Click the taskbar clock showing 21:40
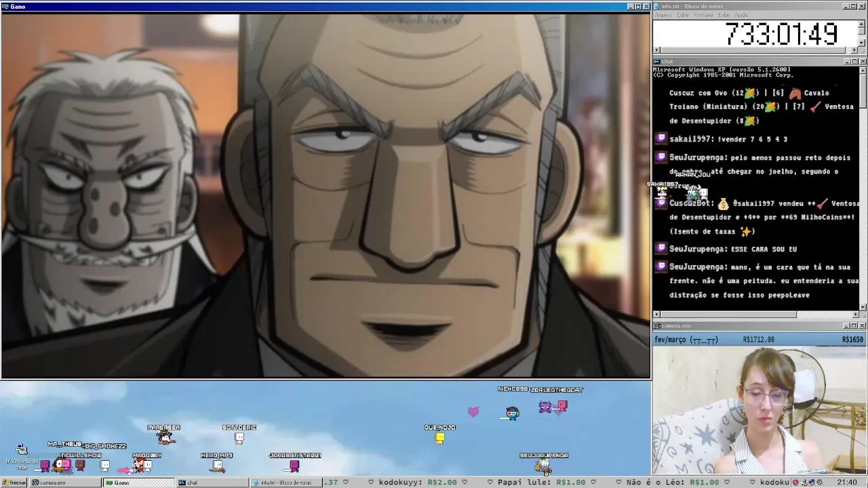This screenshot has width=868, height=488. 847,483
